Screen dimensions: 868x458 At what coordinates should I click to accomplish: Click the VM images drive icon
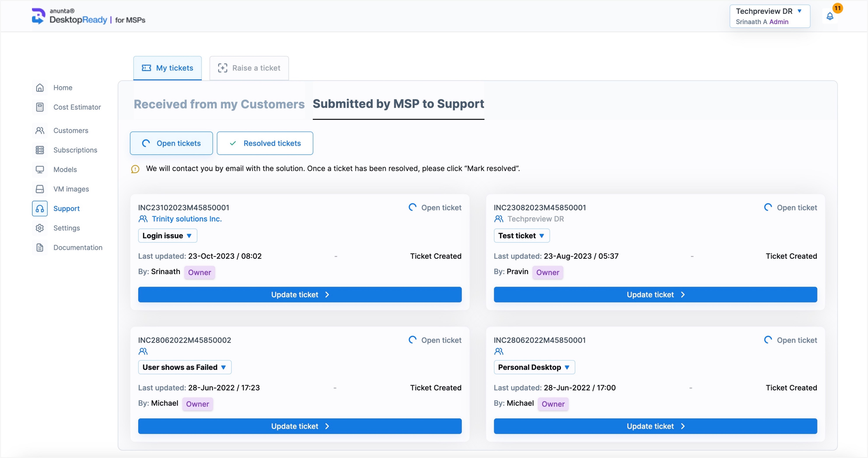click(x=40, y=189)
